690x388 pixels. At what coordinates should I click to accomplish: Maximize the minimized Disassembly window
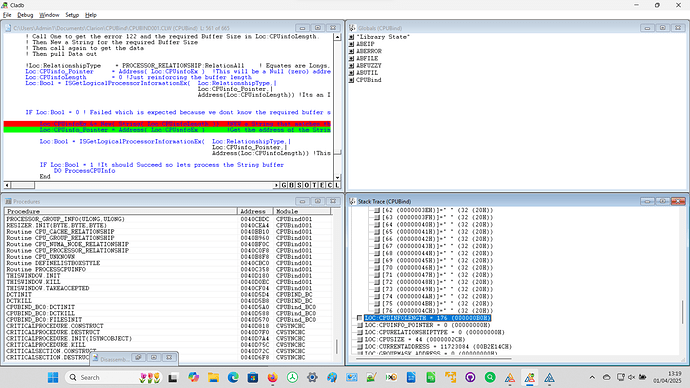point(154,358)
